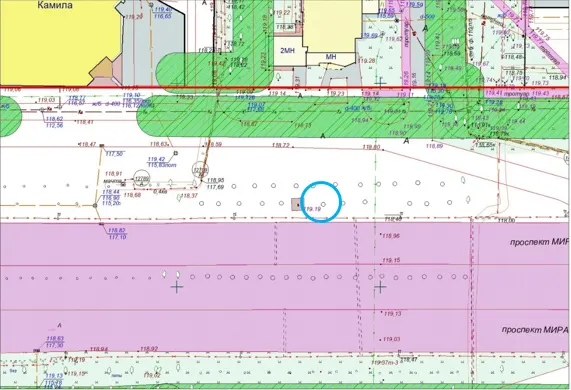The height and width of the screenshot is (390, 571).
Task: Select the 118,95 over 117,69 label
Action: pos(215,184)
